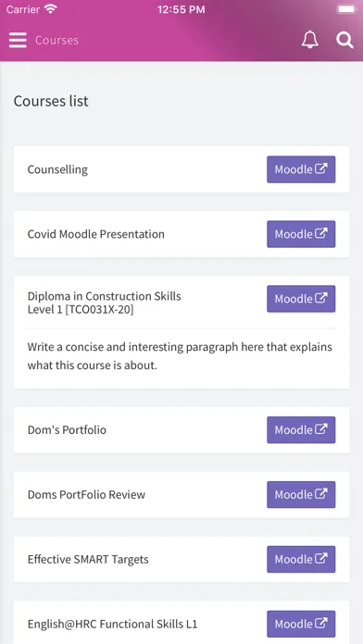
Task: Open Doms PortFolio Review in Moodle
Action: pos(301,494)
